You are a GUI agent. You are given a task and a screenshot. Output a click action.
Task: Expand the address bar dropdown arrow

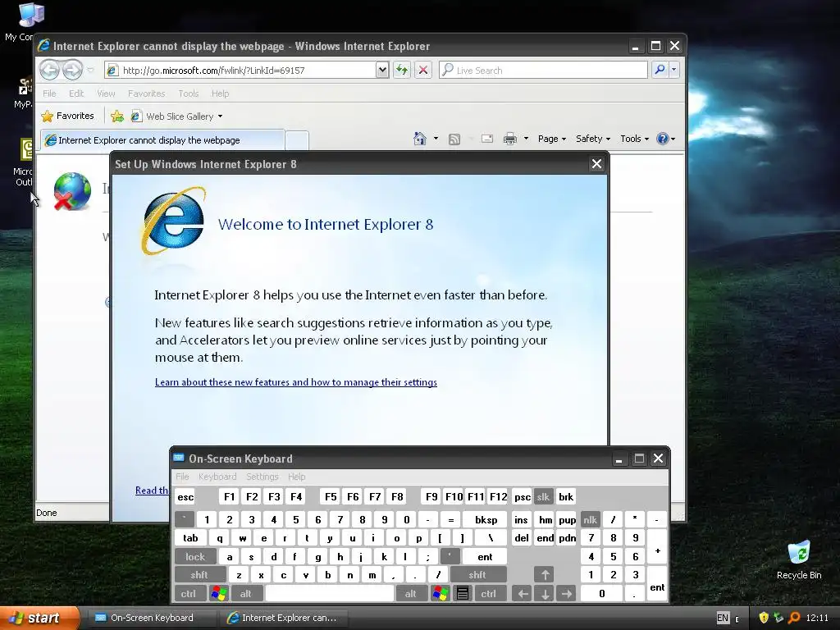point(382,70)
